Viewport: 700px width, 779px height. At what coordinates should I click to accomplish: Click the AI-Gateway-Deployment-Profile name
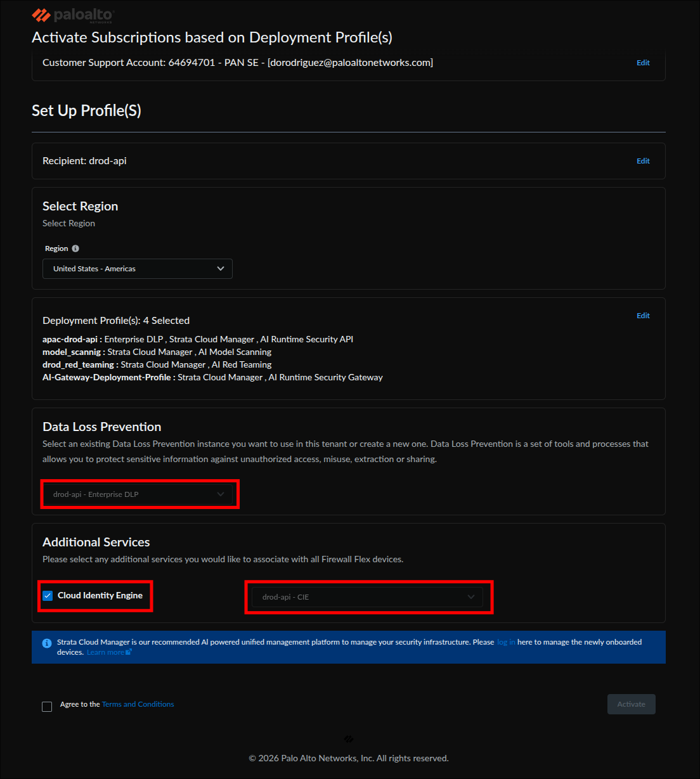coord(107,377)
